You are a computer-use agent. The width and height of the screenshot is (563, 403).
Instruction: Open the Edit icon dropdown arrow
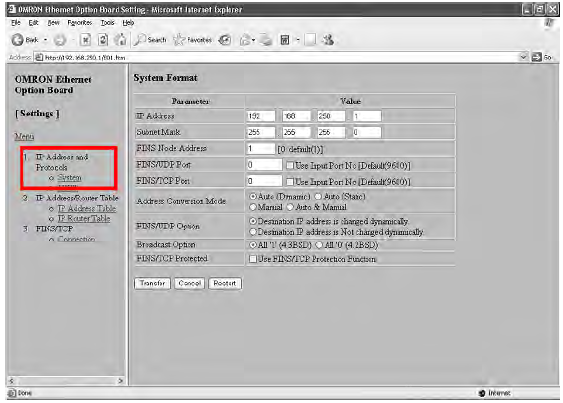pos(298,40)
